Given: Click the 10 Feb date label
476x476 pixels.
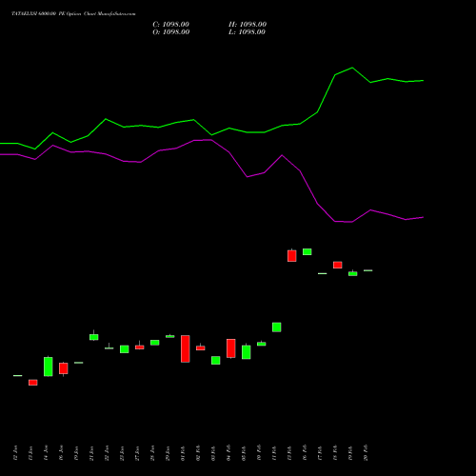Looking at the screenshot, I should pyautogui.click(x=259, y=453).
